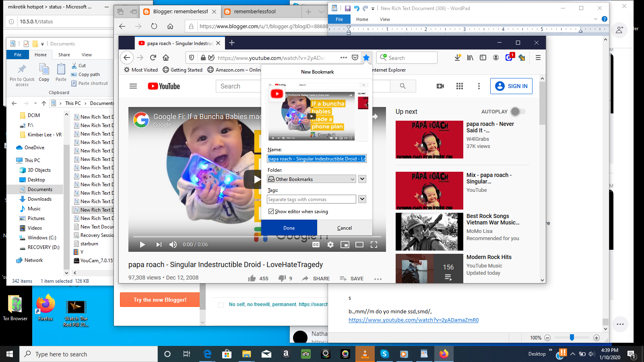
Task: Mute the video volume speaker icon
Action: pos(173,245)
